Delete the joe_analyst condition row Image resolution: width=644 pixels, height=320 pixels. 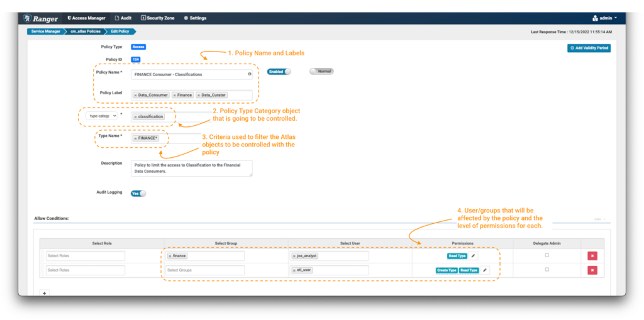pyautogui.click(x=592, y=256)
